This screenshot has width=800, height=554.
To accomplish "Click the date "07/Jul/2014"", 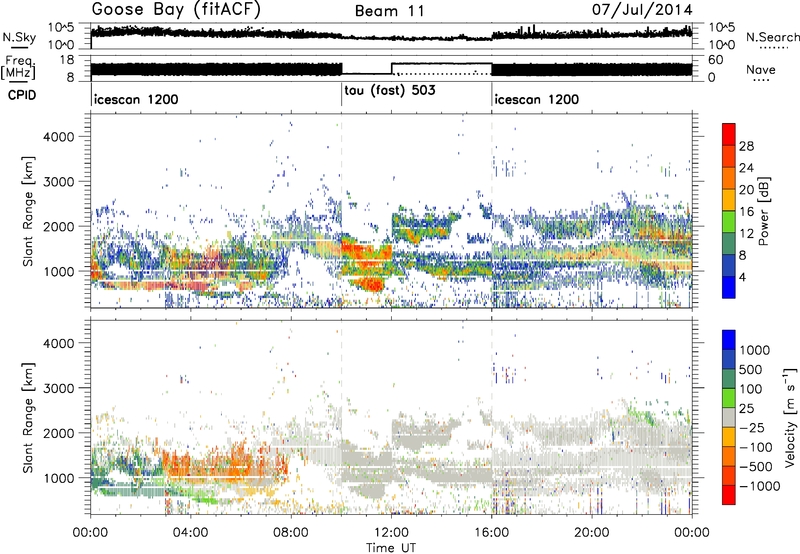I will click(642, 10).
